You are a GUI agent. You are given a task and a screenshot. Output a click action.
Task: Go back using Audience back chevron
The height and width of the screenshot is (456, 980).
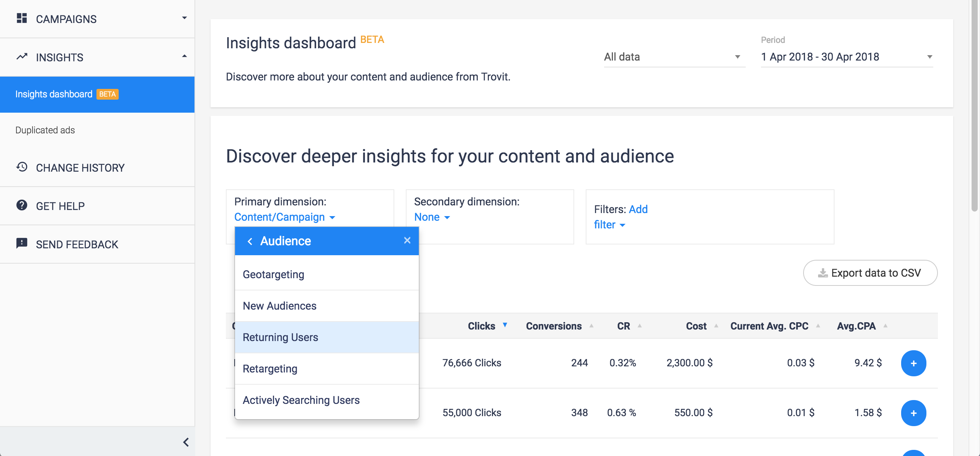[x=250, y=241]
